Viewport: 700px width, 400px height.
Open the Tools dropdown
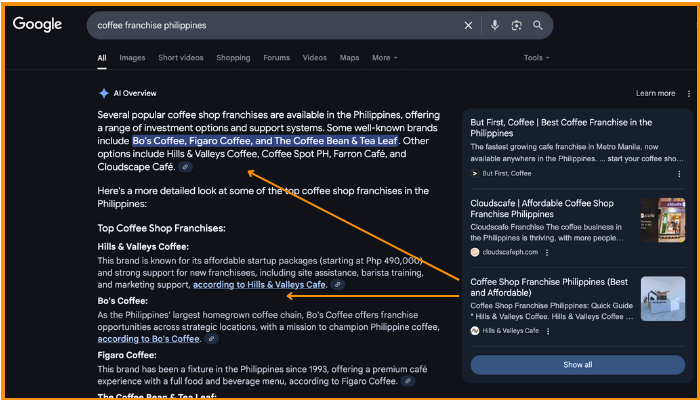pyautogui.click(x=536, y=58)
